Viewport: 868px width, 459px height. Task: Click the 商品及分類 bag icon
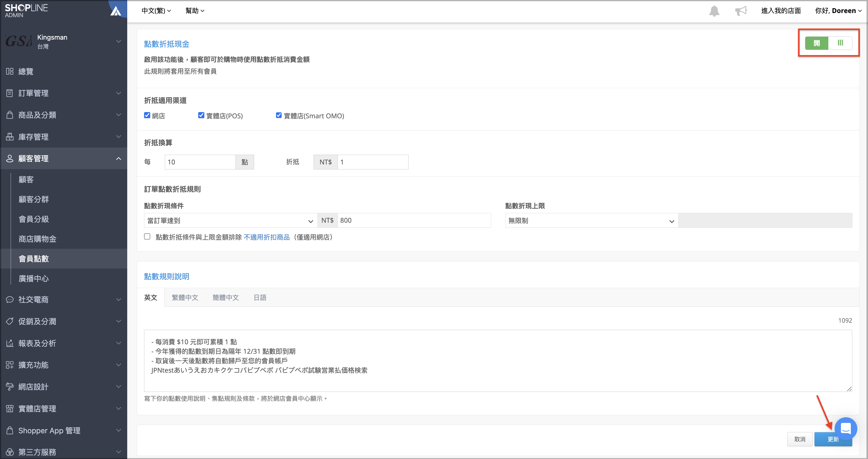10,115
